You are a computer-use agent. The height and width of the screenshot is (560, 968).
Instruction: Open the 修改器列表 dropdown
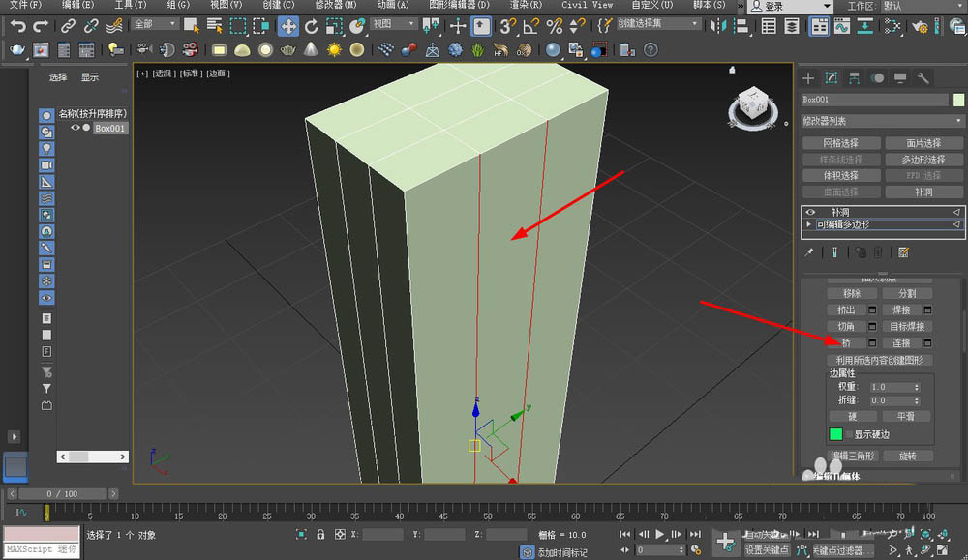[x=883, y=121]
